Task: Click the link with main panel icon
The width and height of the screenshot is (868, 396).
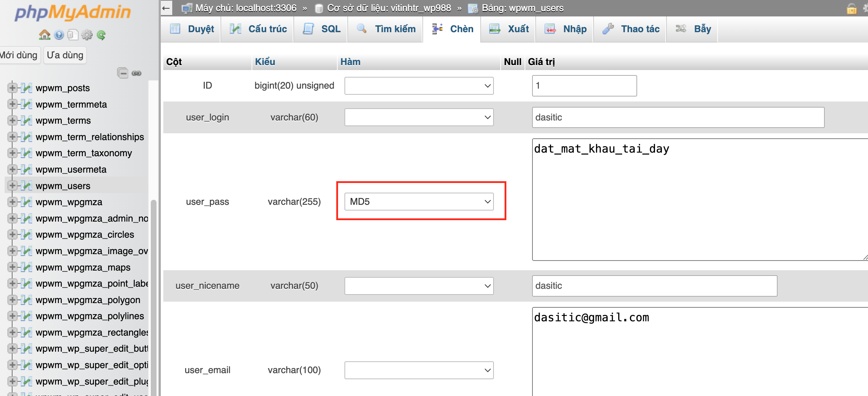Action: click(x=137, y=73)
